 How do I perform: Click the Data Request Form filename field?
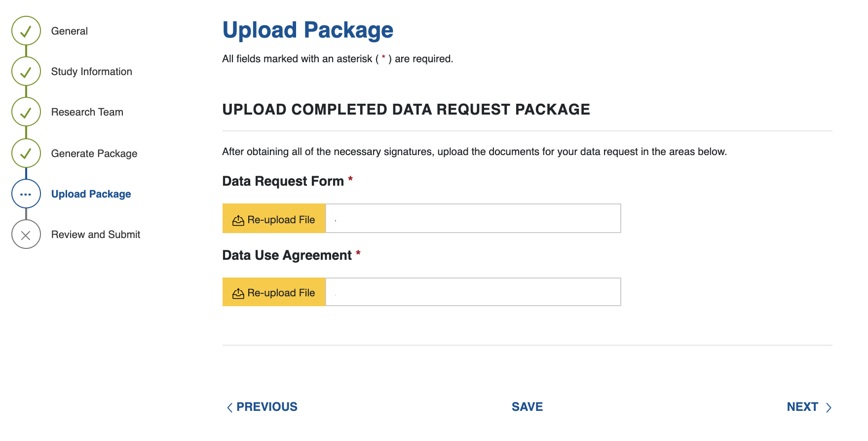[x=473, y=218]
